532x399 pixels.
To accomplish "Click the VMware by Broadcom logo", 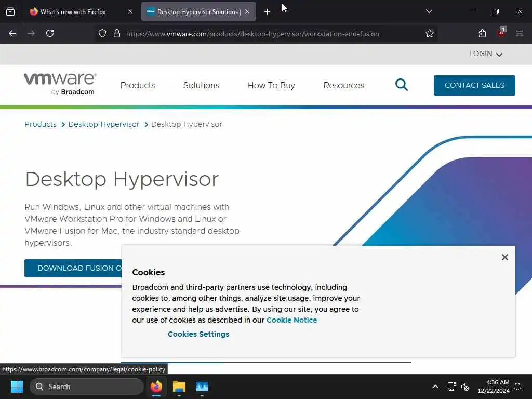I will 60,84.
